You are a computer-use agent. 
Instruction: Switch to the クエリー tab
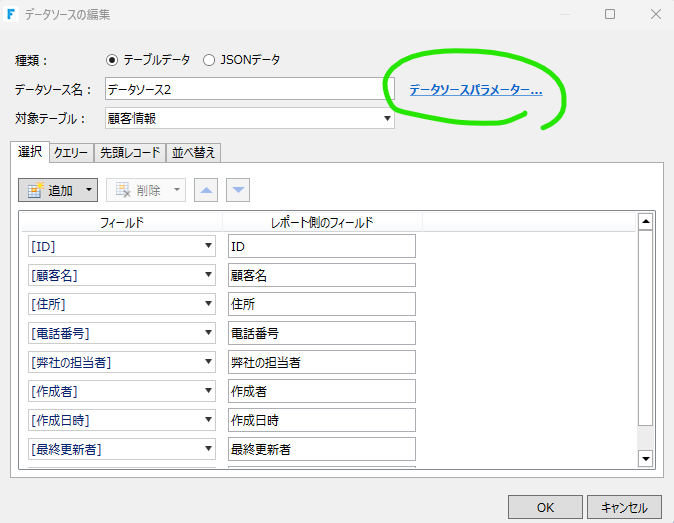tap(70, 153)
